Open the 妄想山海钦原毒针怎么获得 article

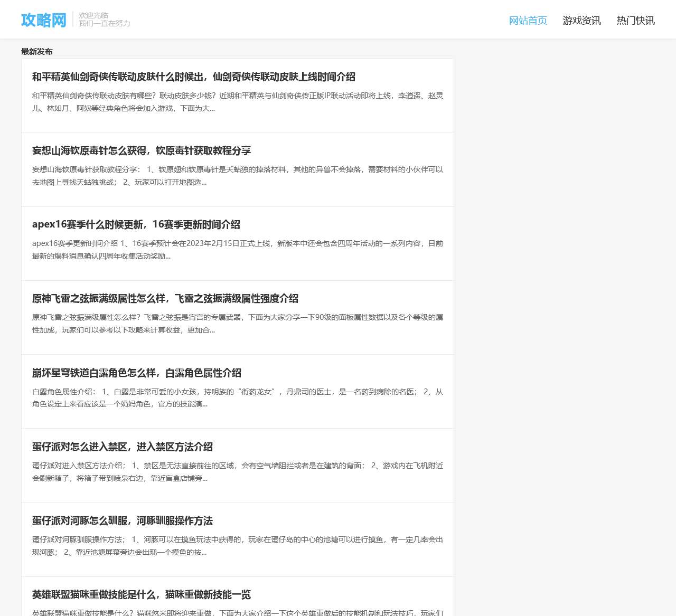(142, 151)
